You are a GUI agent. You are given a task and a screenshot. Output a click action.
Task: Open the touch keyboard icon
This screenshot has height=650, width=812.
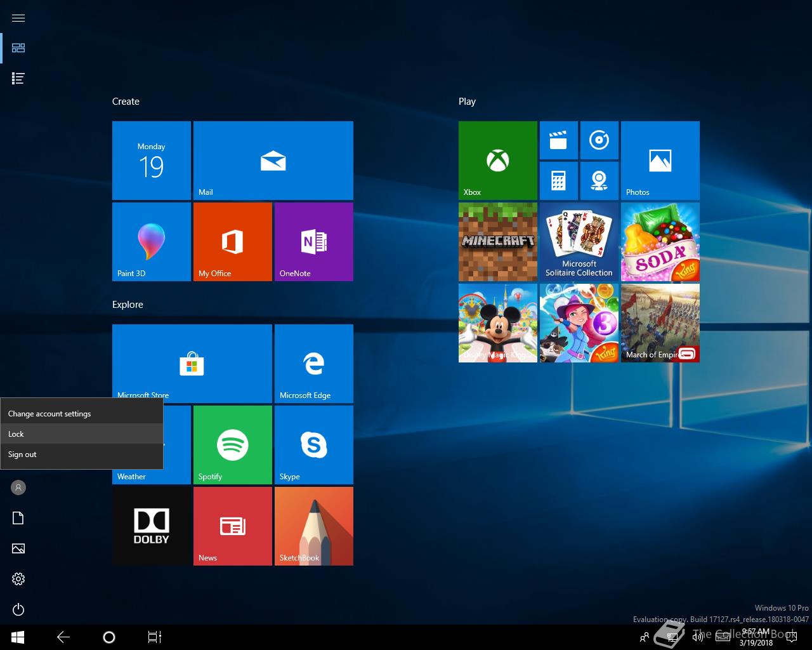pyautogui.click(x=723, y=637)
